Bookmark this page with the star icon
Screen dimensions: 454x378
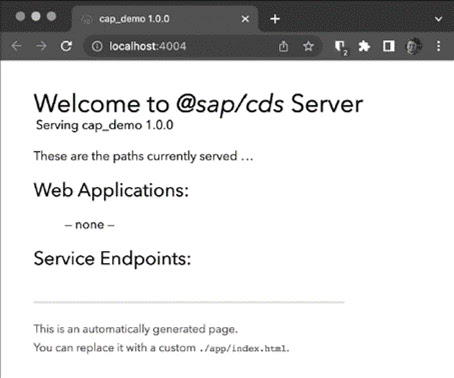(x=308, y=46)
